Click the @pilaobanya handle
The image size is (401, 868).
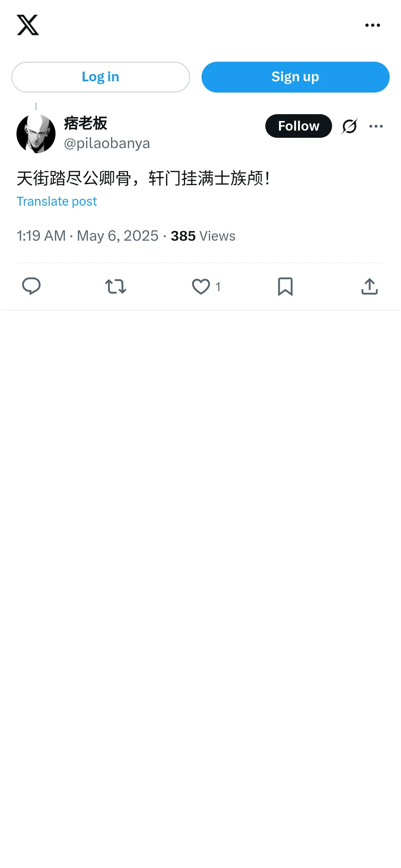click(x=107, y=143)
